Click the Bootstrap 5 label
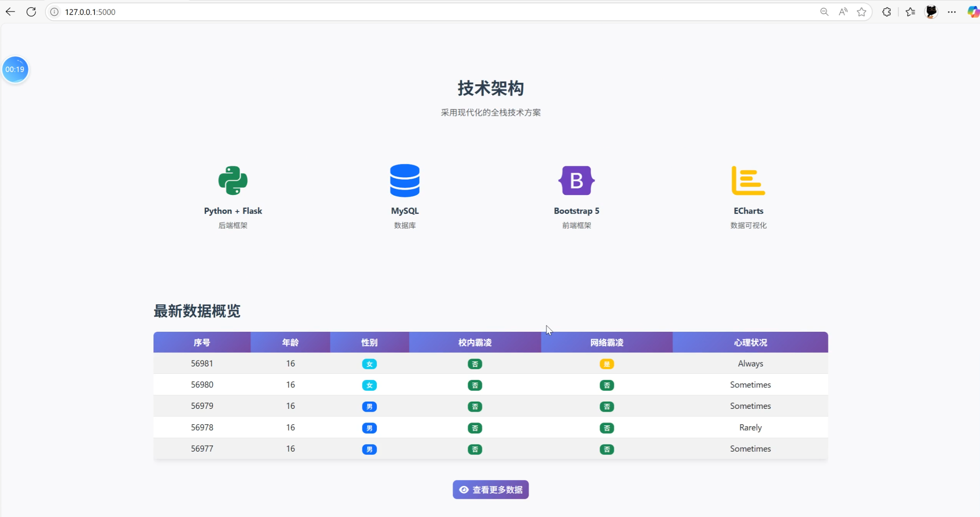 click(x=576, y=211)
